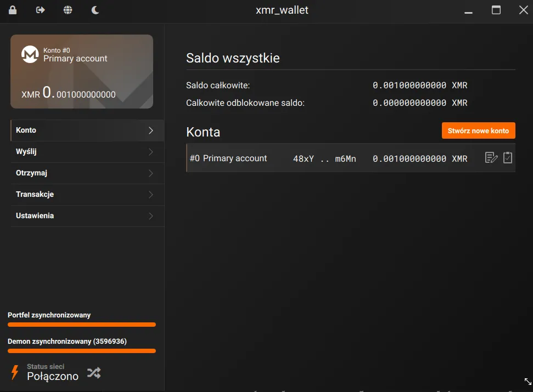
Task: Lock the wallet with the padlock icon
Action: pyautogui.click(x=13, y=10)
